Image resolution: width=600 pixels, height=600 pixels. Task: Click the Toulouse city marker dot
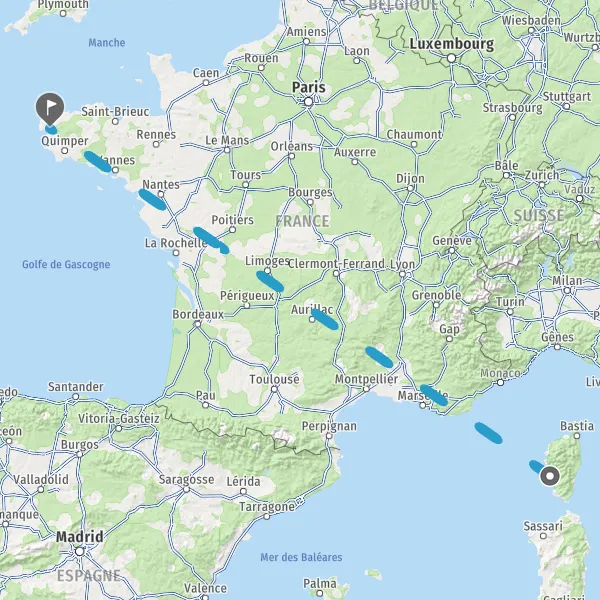coord(274,389)
